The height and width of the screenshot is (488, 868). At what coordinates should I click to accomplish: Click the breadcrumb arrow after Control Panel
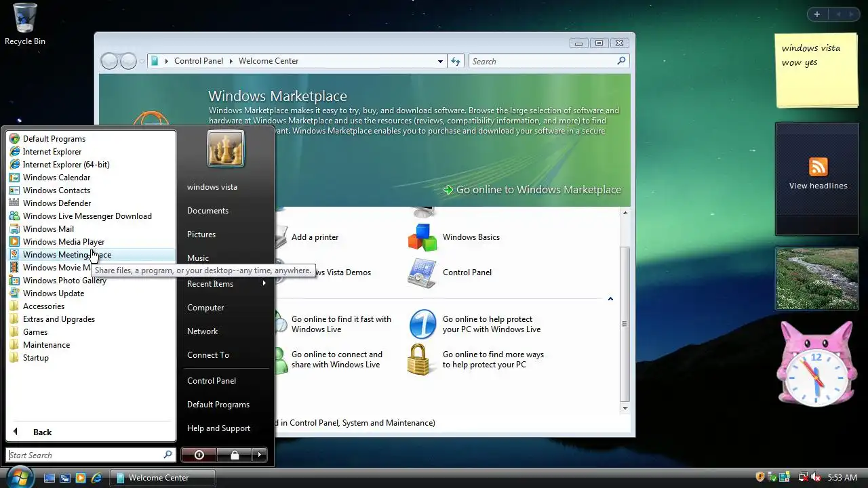click(231, 61)
